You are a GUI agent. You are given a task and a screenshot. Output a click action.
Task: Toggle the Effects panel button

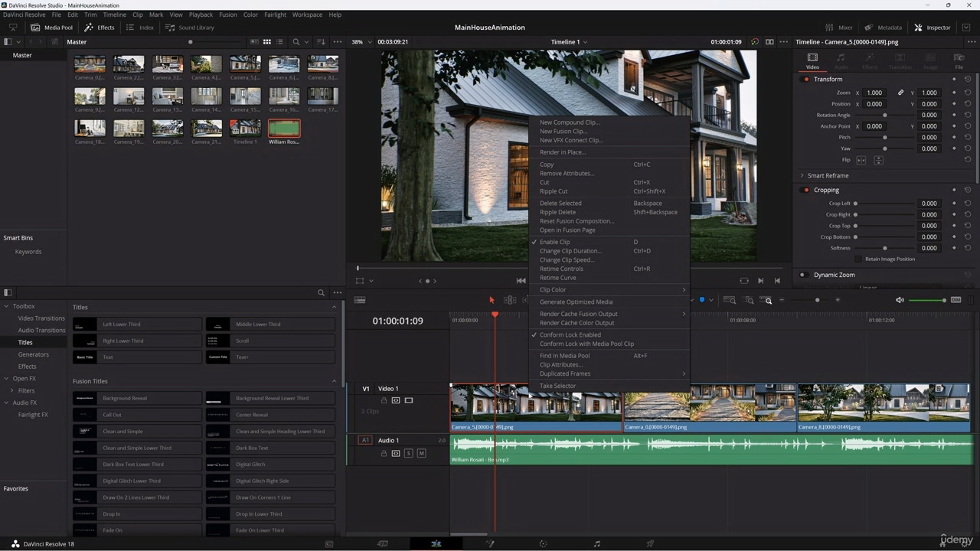click(x=100, y=28)
